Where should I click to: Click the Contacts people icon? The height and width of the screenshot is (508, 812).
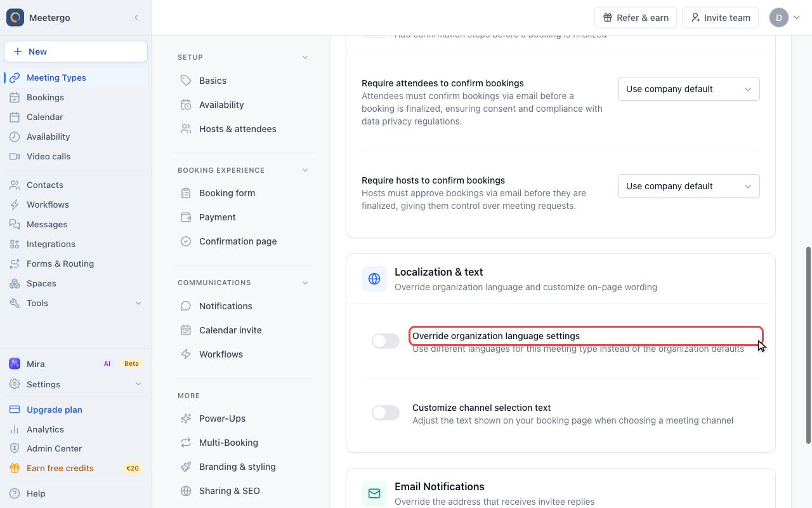[x=15, y=185]
